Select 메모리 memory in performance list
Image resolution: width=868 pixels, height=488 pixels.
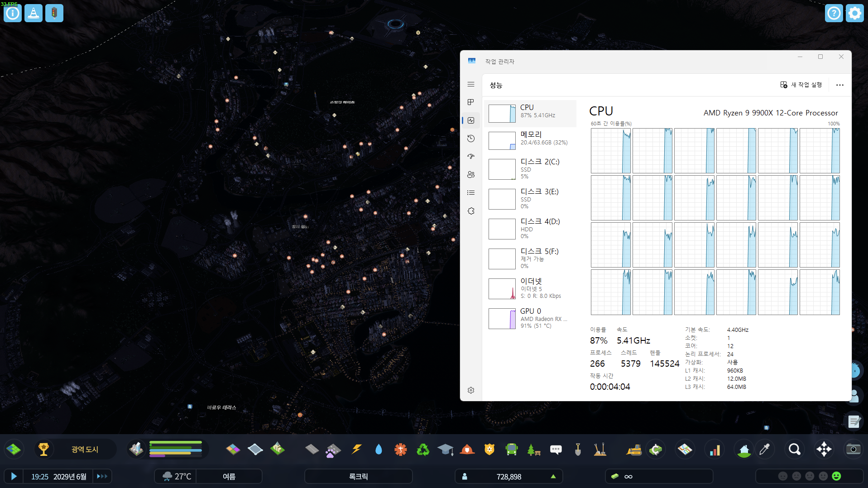click(530, 140)
